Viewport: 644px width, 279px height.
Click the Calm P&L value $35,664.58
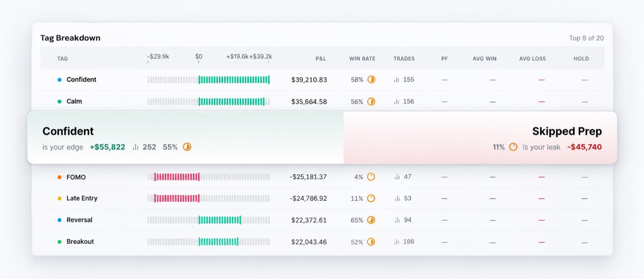pos(309,102)
